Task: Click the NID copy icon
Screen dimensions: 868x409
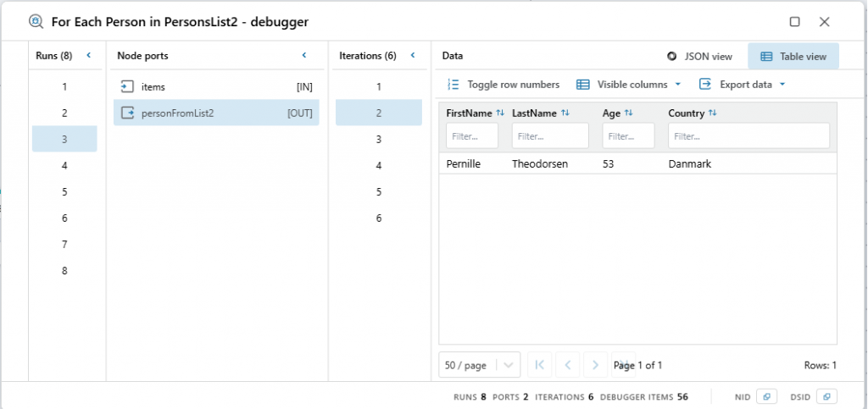Action: tap(765, 396)
